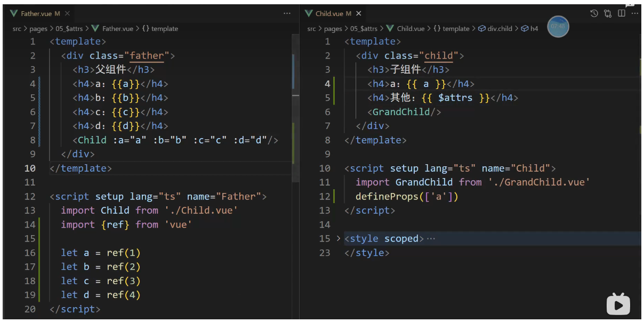Open changes compare icon in Child.vue toolbar
This screenshot has height=322, width=644.
coord(608,13)
